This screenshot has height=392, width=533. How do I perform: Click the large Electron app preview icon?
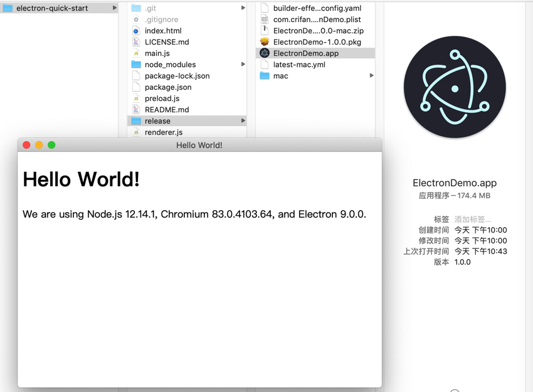coord(455,87)
